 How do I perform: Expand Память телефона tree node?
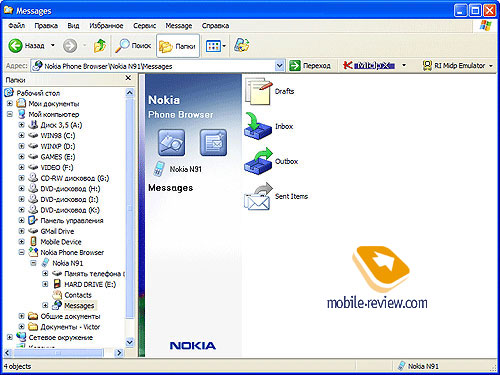coord(45,274)
